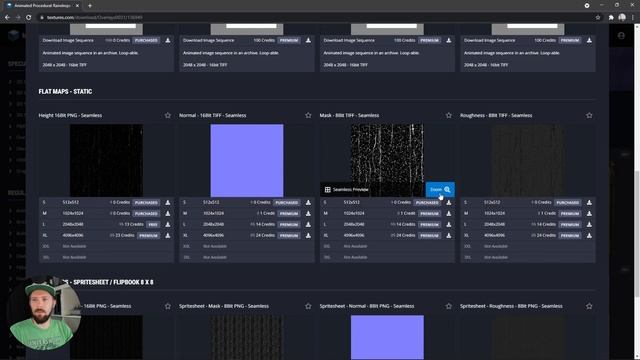
Task: Open the Spritesheet Mask thumbnail
Action: [247, 337]
